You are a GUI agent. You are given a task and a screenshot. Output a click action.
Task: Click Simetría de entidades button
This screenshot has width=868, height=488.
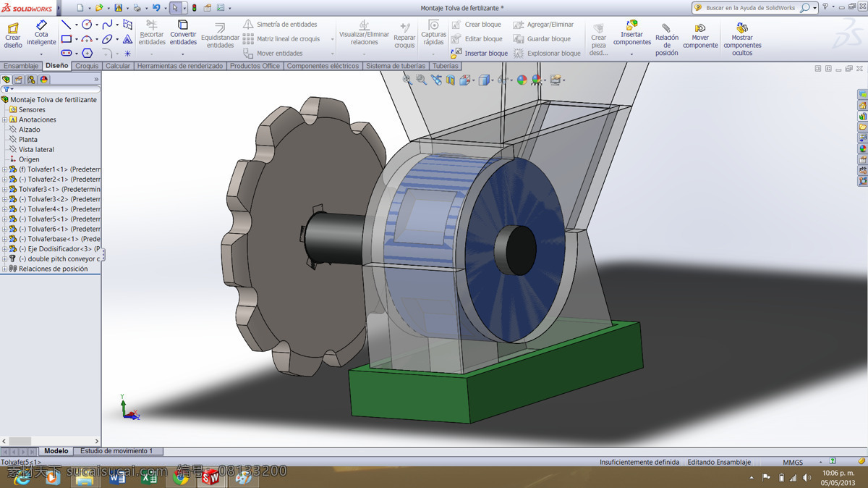pyautogui.click(x=280, y=25)
